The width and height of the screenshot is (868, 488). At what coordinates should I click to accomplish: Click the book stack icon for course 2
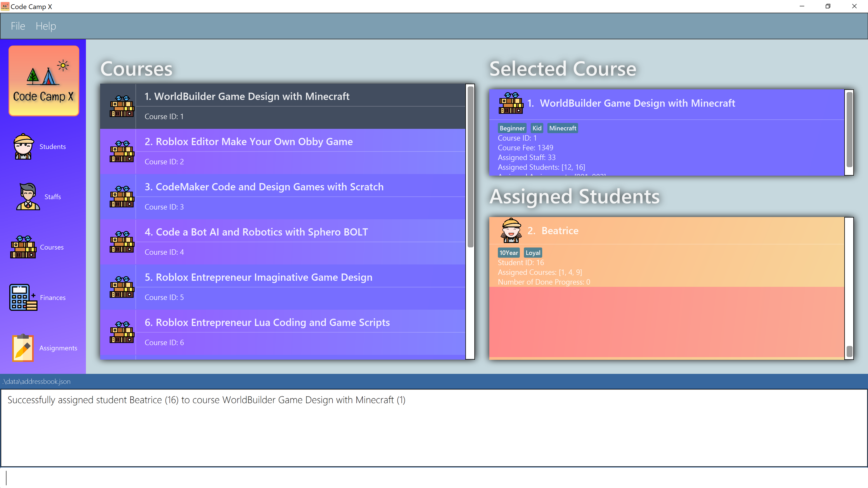pyautogui.click(x=122, y=151)
